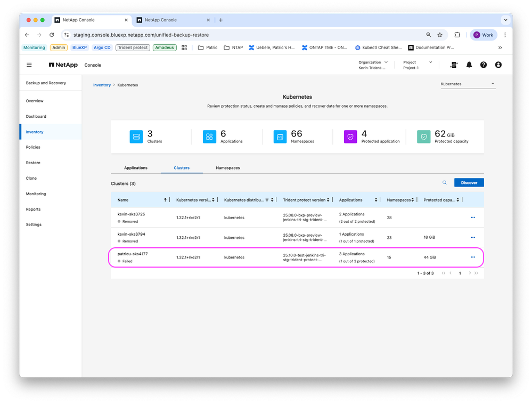Screen dimensions: 532x403
Task: Select the Clusters tab
Action: (182, 168)
